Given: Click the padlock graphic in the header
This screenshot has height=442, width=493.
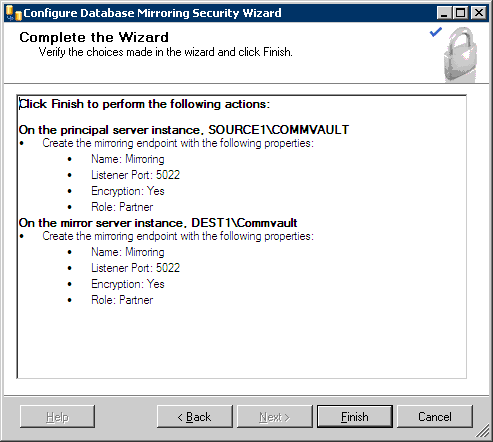Looking at the screenshot, I should coord(461,55).
